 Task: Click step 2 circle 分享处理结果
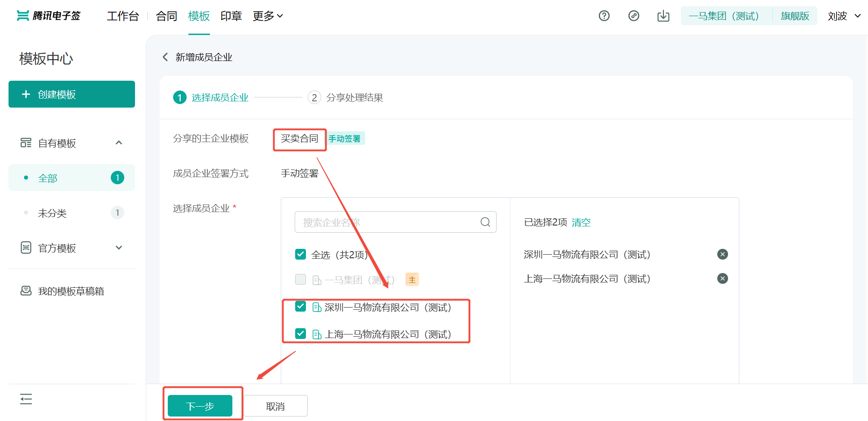coord(314,97)
